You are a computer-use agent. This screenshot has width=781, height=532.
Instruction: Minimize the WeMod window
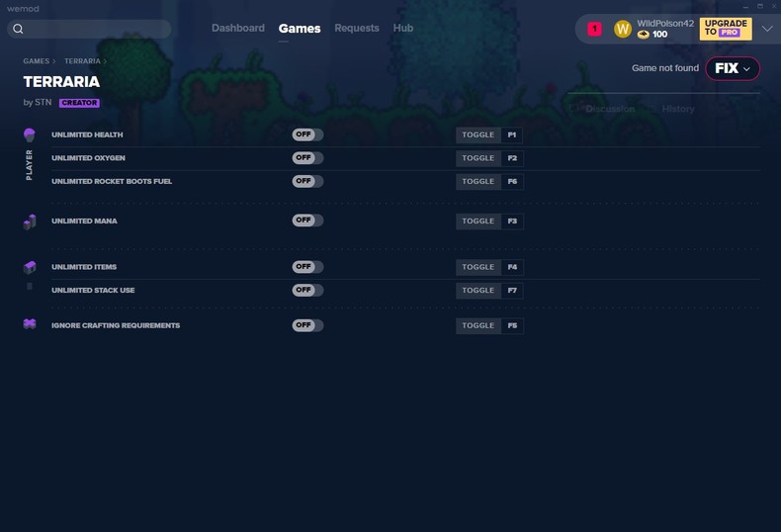click(745, 7)
